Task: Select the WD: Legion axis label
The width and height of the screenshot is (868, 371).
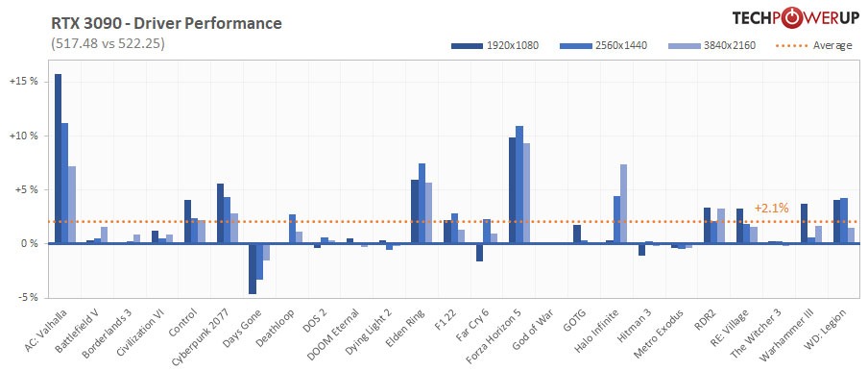Action: [x=826, y=329]
